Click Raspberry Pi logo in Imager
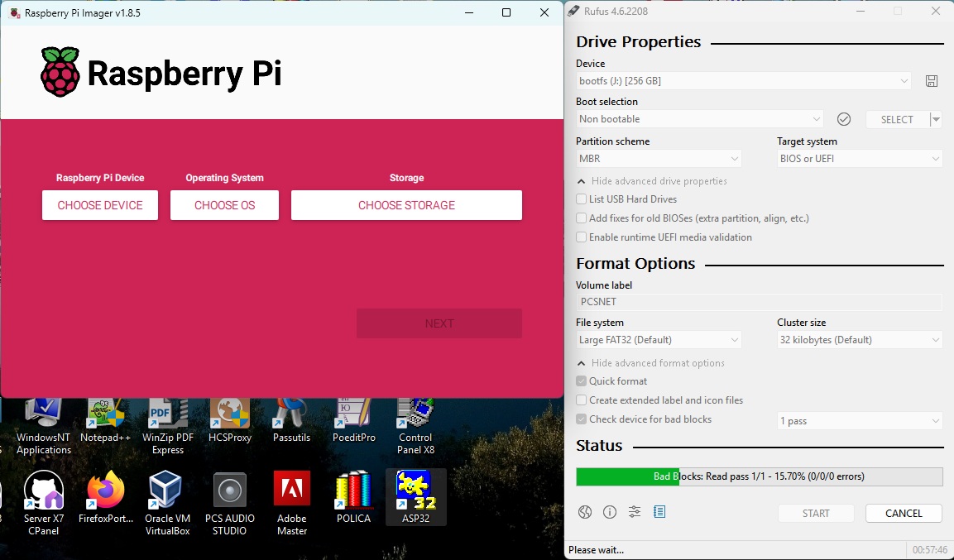Viewport: 954px width, 560px height. [60, 72]
